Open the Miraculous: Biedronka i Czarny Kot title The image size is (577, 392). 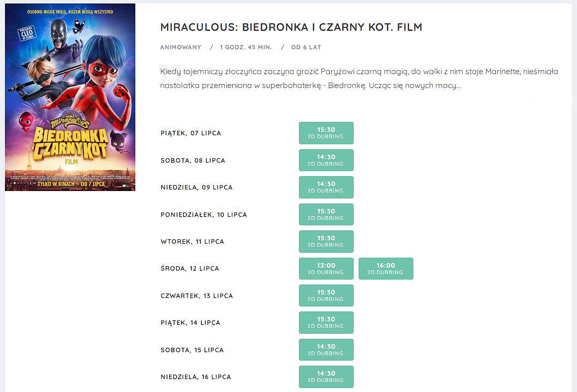(x=291, y=27)
